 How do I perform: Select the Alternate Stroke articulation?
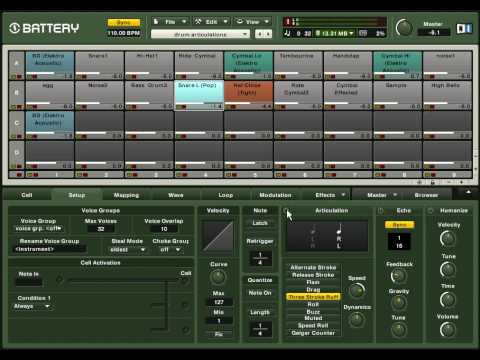click(x=313, y=267)
